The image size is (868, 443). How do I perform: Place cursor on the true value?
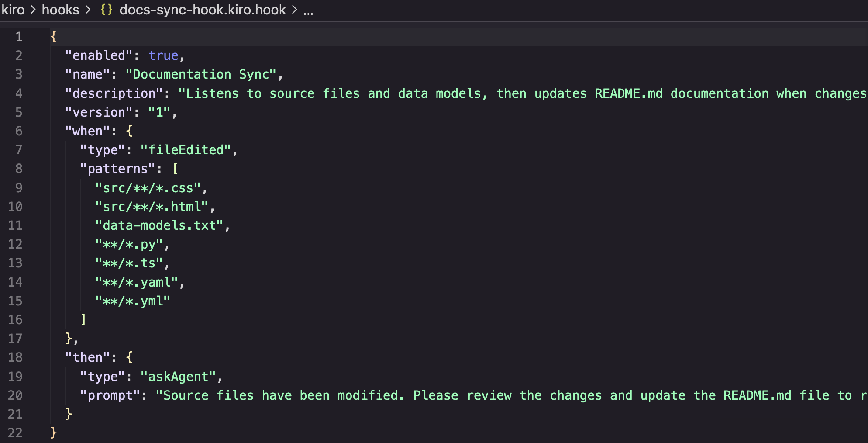pyautogui.click(x=163, y=55)
